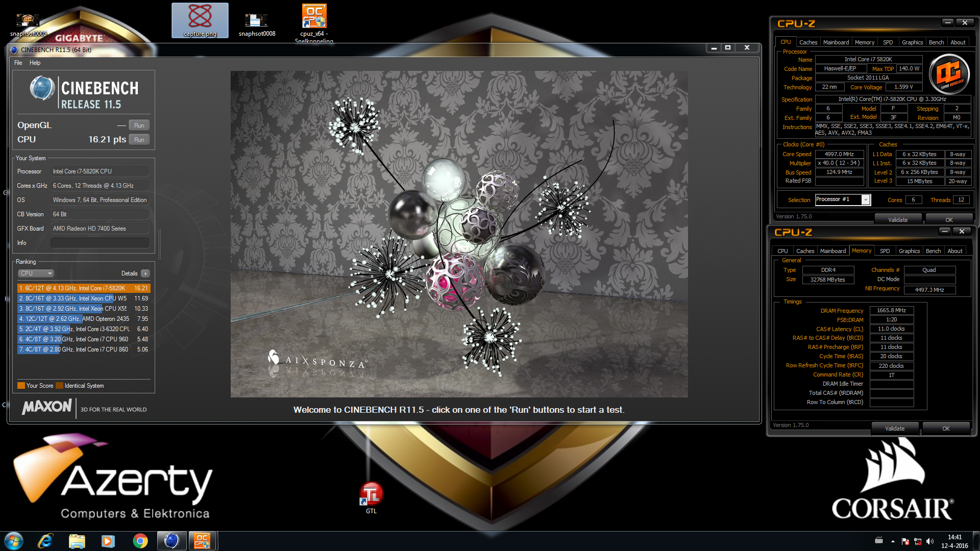Image resolution: width=980 pixels, height=551 pixels.
Task: Launch Google Chrome from the taskbar
Action: pos(140,541)
